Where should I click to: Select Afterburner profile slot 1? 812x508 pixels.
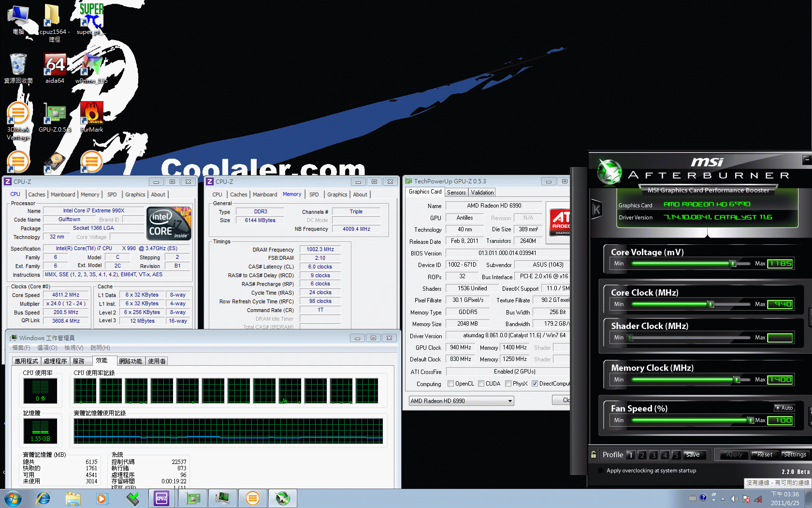click(x=630, y=455)
